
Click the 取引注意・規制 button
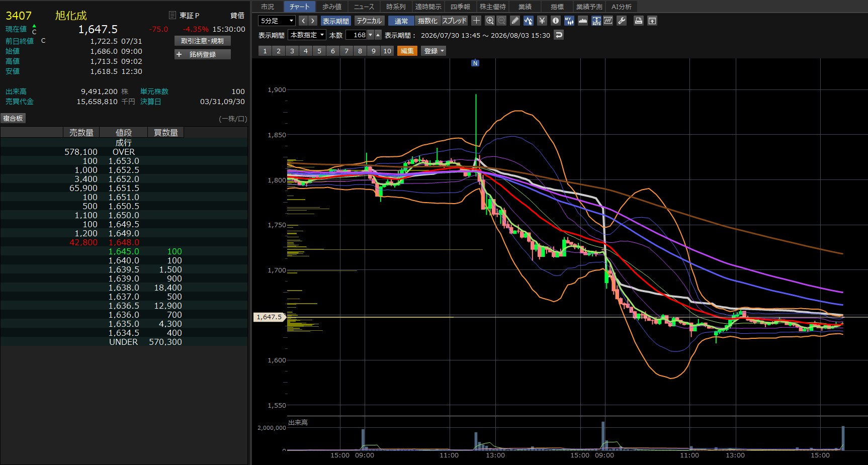click(x=203, y=41)
